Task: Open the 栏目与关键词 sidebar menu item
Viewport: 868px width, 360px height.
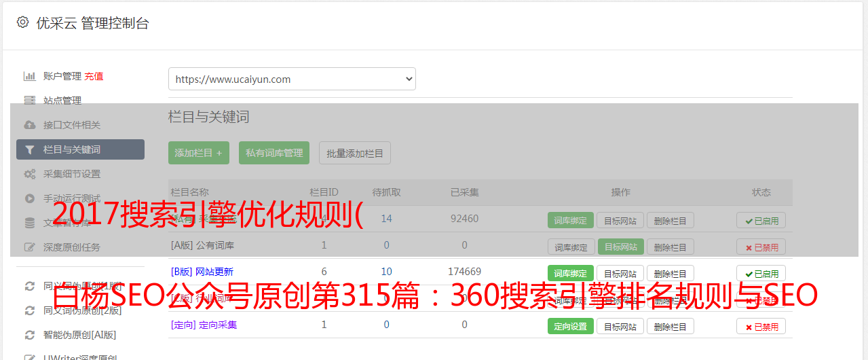Action: [80, 149]
